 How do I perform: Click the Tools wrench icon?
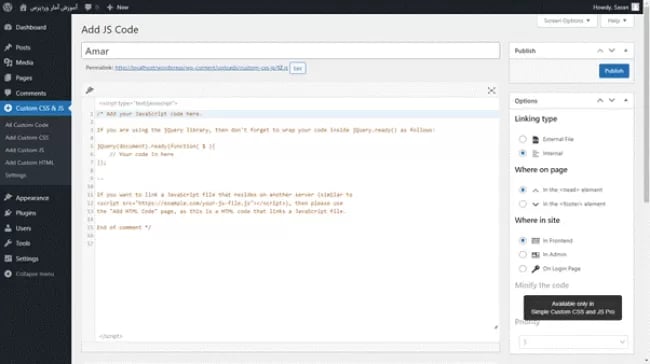[x=8, y=243]
